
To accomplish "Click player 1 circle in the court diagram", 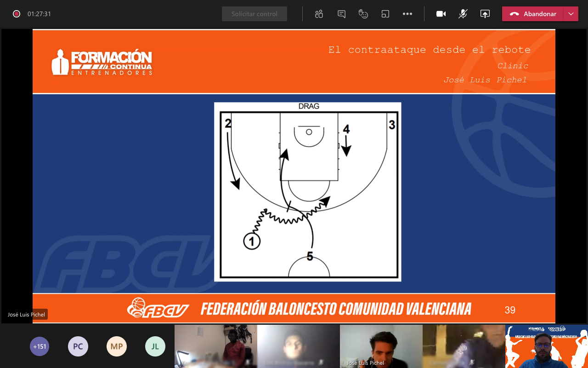I will tap(252, 241).
